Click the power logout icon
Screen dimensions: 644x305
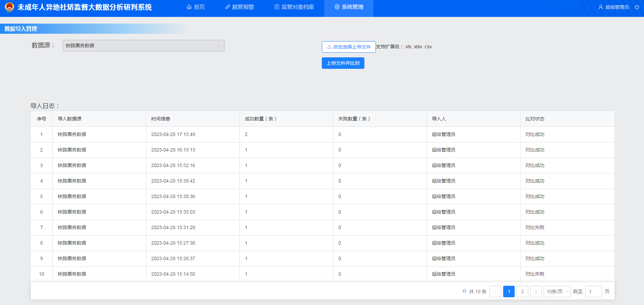tap(637, 7)
